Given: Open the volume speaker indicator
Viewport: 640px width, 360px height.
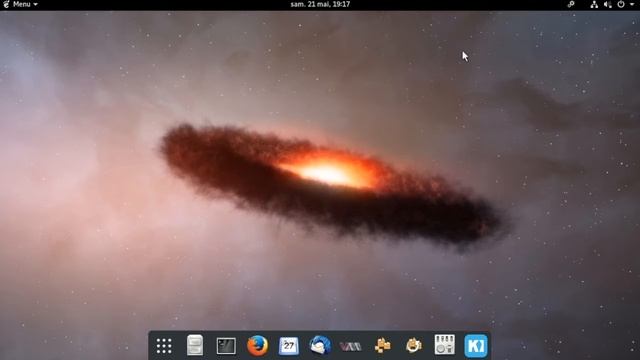Looking at the screenshot, I should (x=608, y=4).
